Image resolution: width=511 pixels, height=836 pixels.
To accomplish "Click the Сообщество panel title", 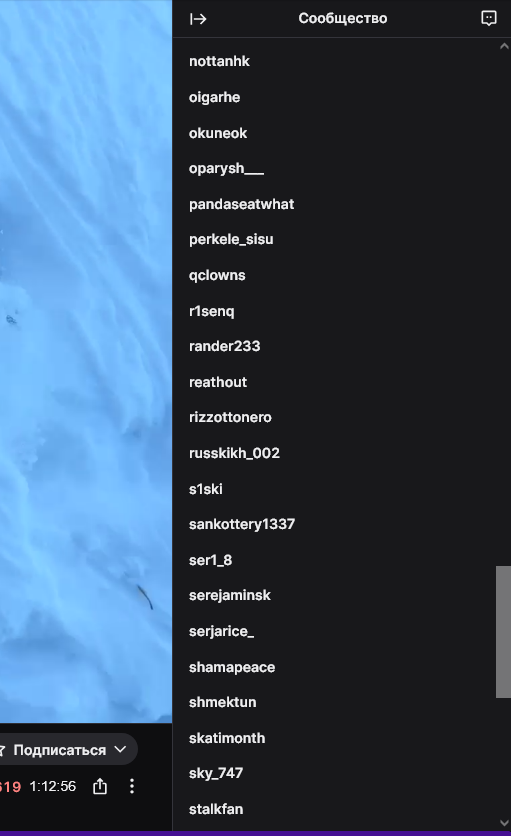I will pyautogui.click(x=343, y=19).
